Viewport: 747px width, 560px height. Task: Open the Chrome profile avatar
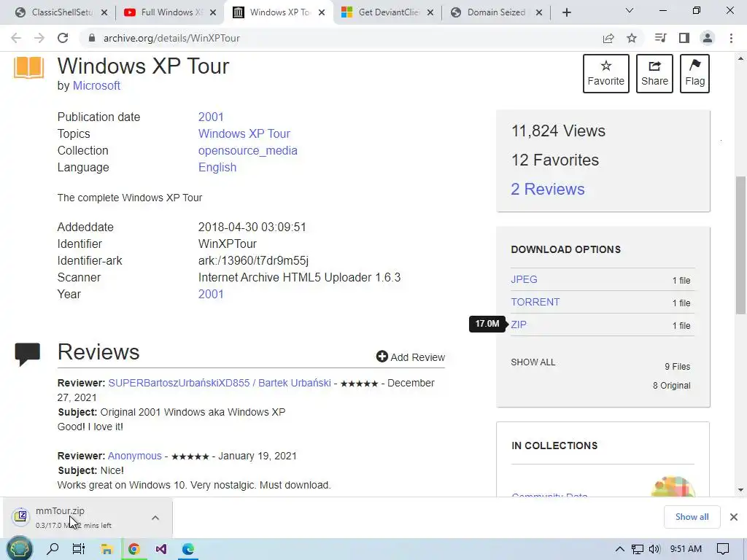[x=708, y=38]
